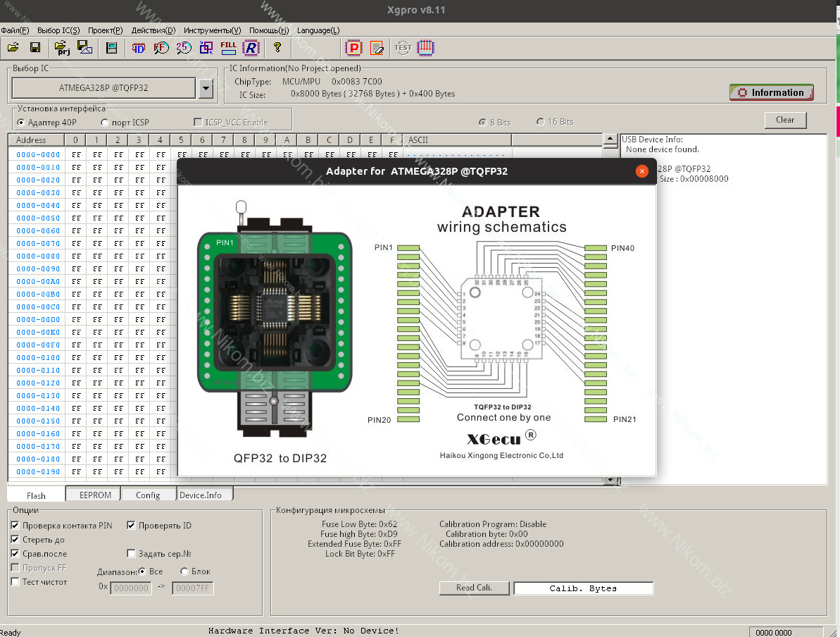
Task: Click the Lock Bit Byte: 0xFF text
Action: pos(360,554)
